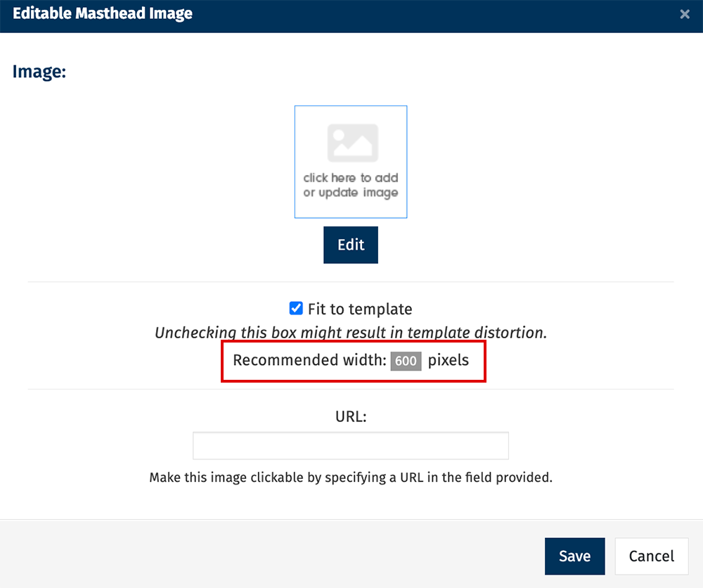Click the clickable-image URL helper text
The image size is (703, 588).
coord(351,478)
